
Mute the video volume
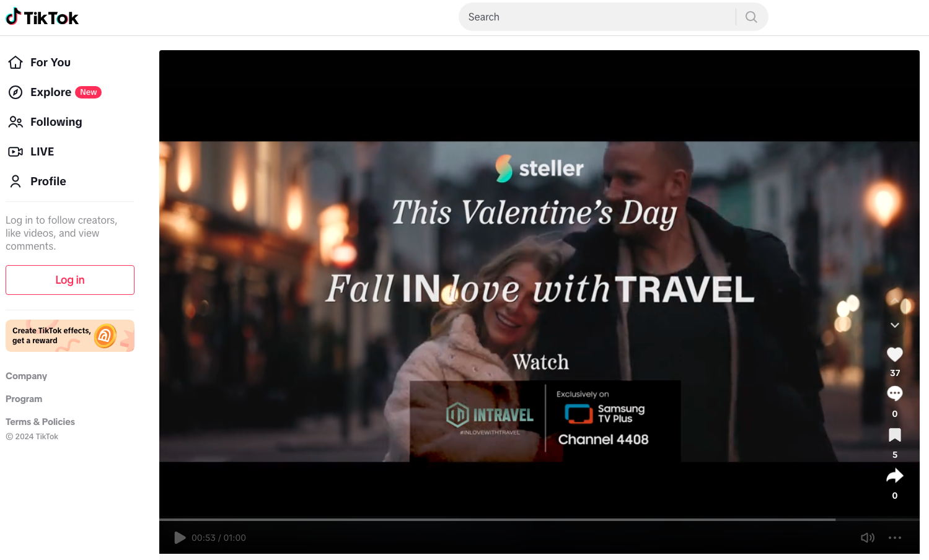868,538
